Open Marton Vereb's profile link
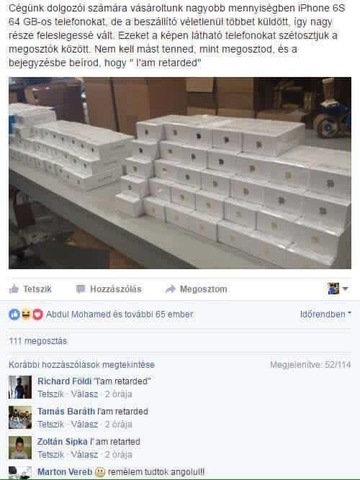 click(x=65, y=472)
